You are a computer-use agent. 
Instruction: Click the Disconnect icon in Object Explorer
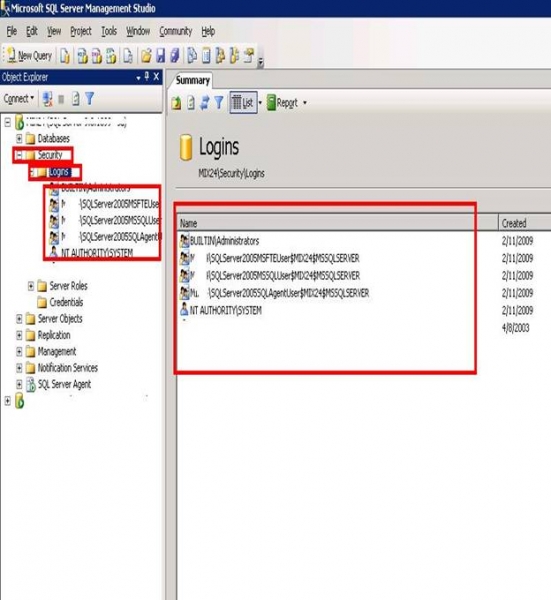coord(48,99)
